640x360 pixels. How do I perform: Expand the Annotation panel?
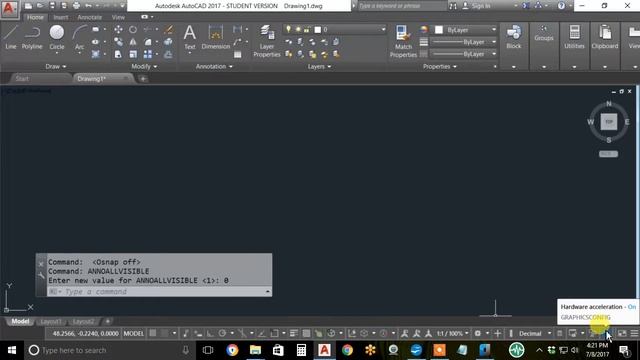pos(214,67)
